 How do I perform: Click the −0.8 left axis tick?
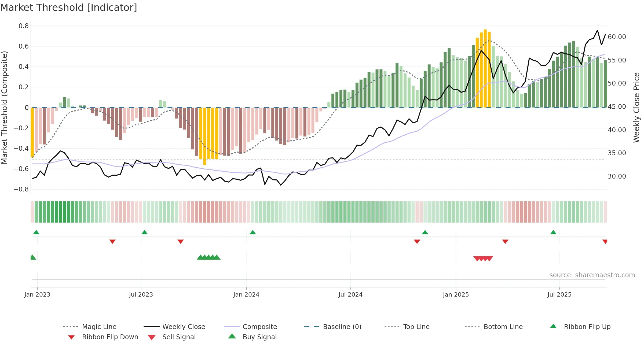(21, 189)
